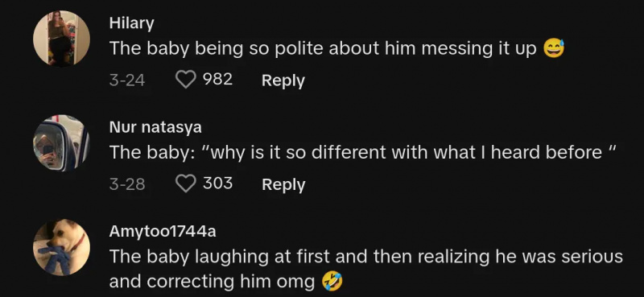Click the 303 like count
This screenshot has height=297, width=644.
217,183
